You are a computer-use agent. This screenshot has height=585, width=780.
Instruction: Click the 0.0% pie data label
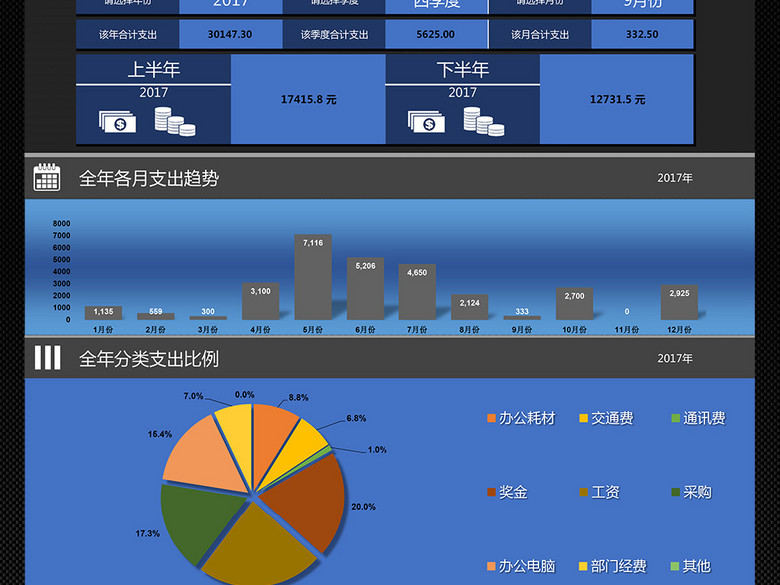point(244,394)
